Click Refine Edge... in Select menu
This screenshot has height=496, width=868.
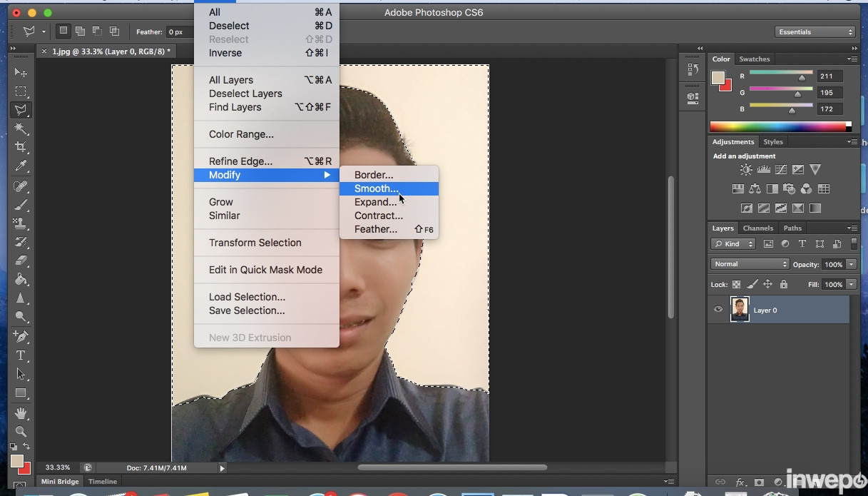tap(240, 161)
